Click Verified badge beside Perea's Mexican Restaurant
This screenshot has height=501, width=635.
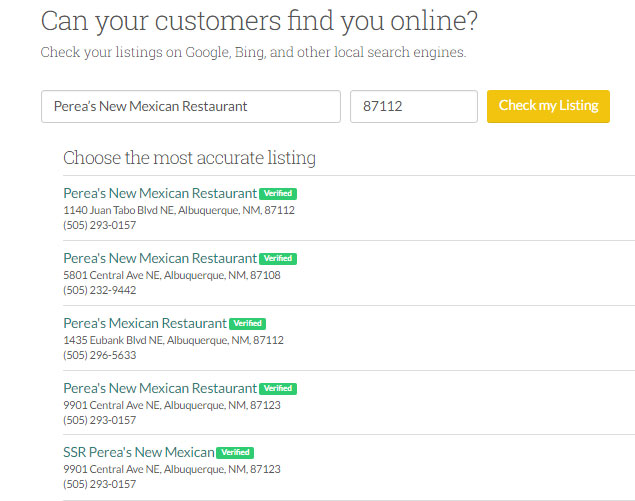click(247, 324)
